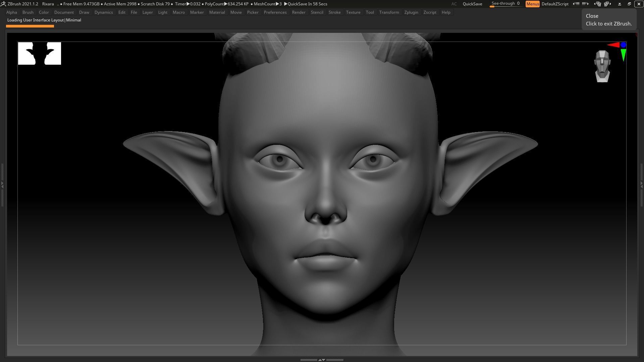
Task: Click the left store-config windows icon
Action: click(598, 4)
